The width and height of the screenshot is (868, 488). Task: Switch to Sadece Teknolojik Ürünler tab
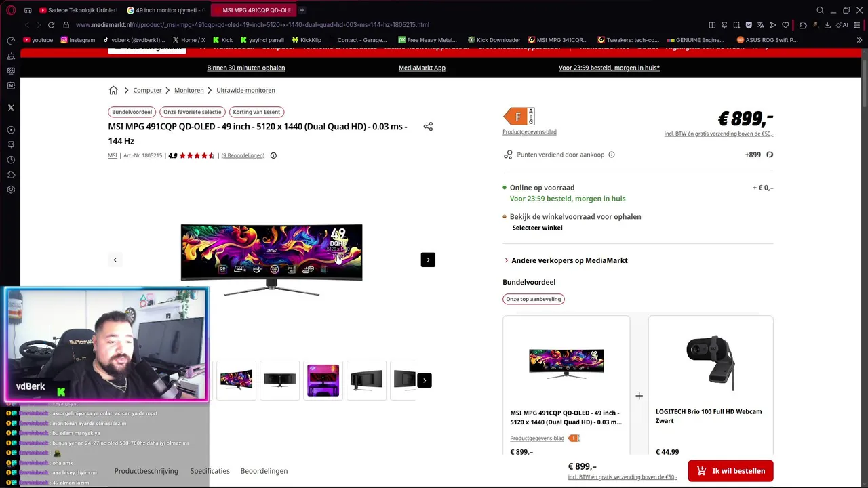(x=78, y=10)
